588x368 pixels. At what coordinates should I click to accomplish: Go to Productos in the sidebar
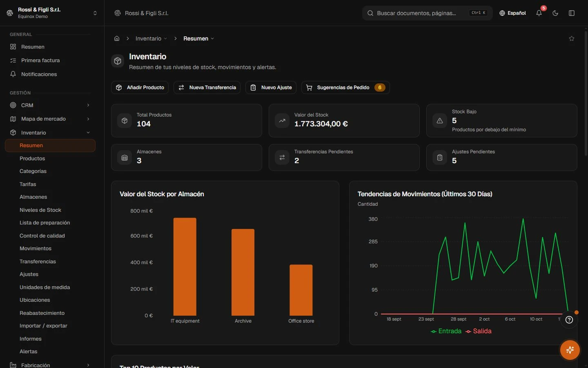[32, 158]
